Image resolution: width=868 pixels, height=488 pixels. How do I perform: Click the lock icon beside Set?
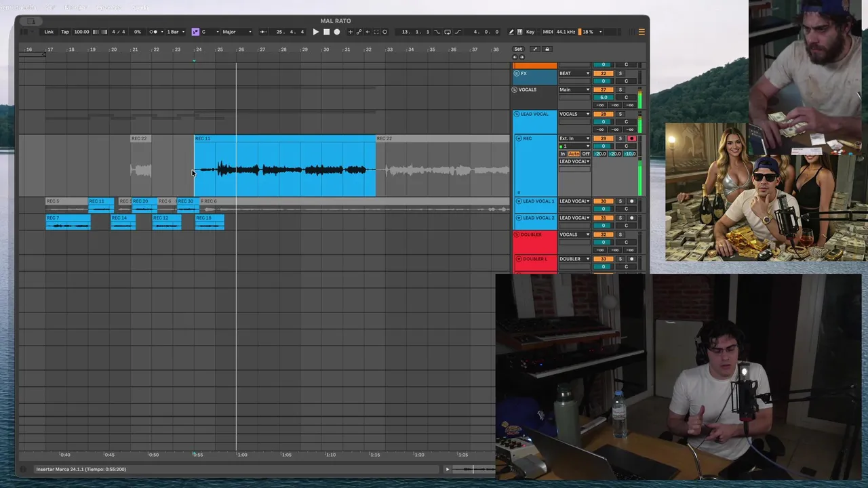tap(547, 49)
